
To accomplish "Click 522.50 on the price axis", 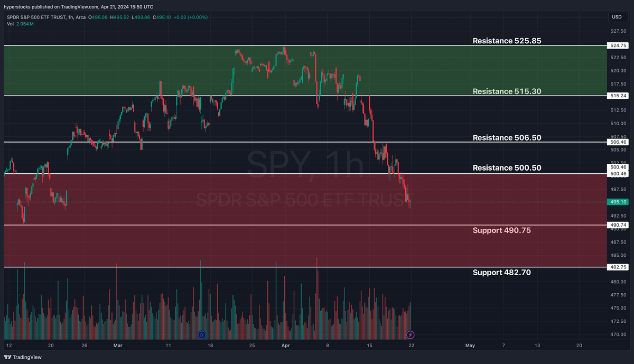I will coord(618,58).
